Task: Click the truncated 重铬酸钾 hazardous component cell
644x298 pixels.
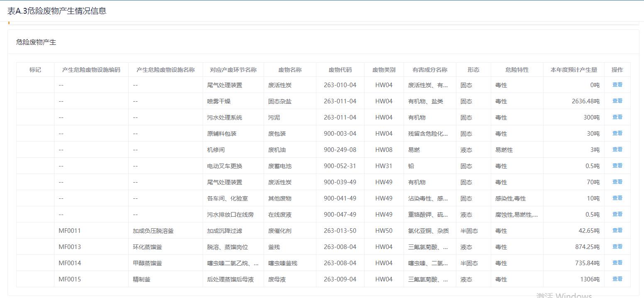Action: [x=428, y=215]
